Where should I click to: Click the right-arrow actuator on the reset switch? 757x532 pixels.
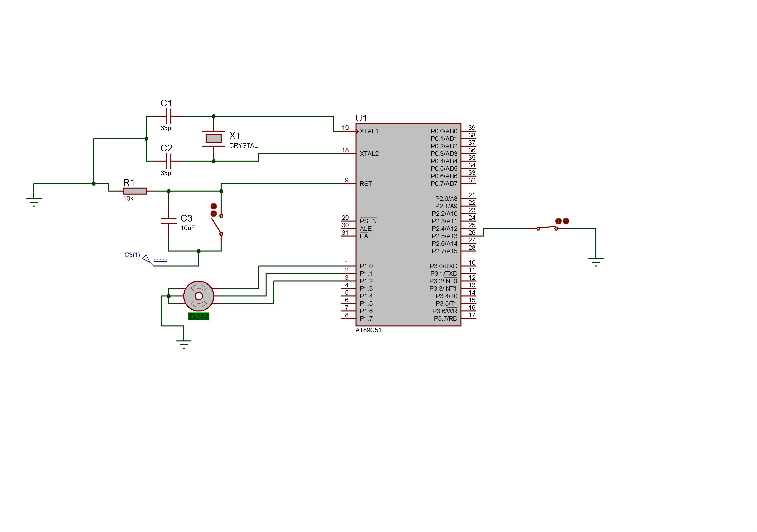pyautogui.click(x=214, y=214)
